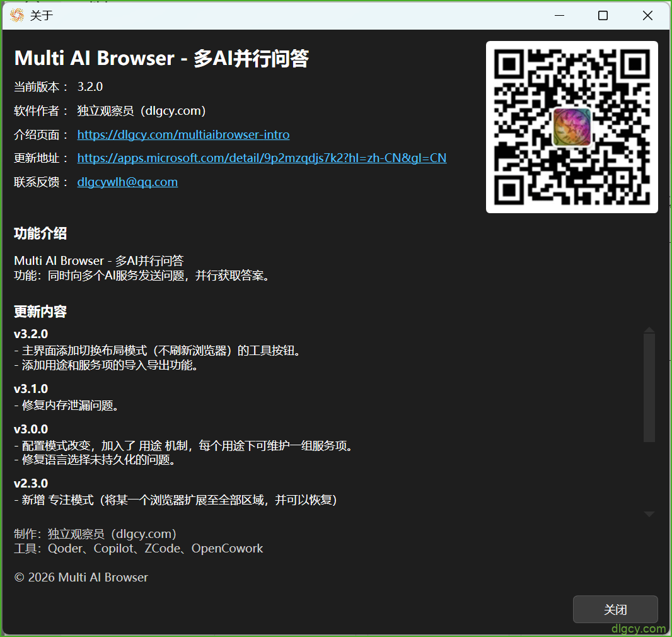
Task: Click the app logo icon in title bar
Action: click(17, 15)
